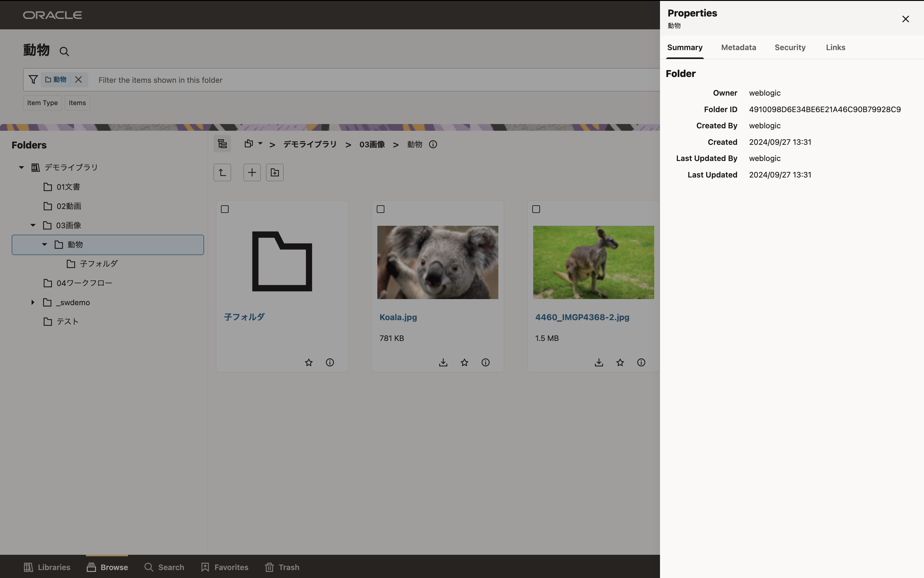Click the plus add new item button

(x=252, y=172)
